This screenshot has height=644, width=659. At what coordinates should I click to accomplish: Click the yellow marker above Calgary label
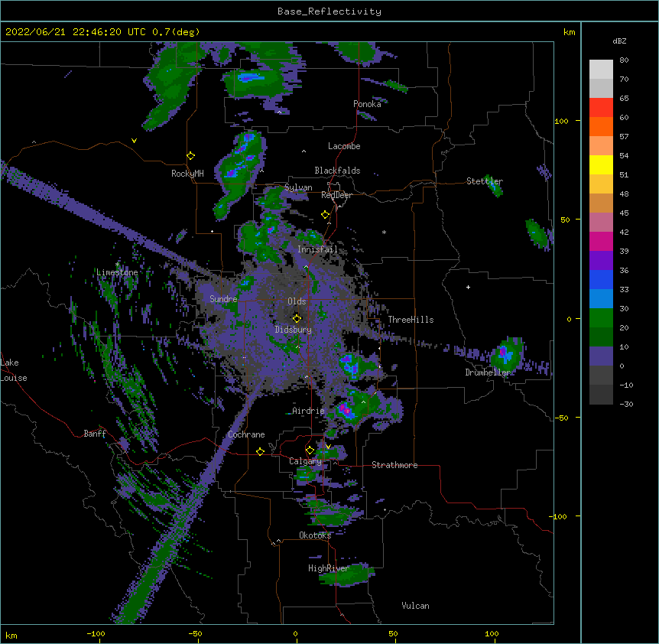click(x=310, y=450)
